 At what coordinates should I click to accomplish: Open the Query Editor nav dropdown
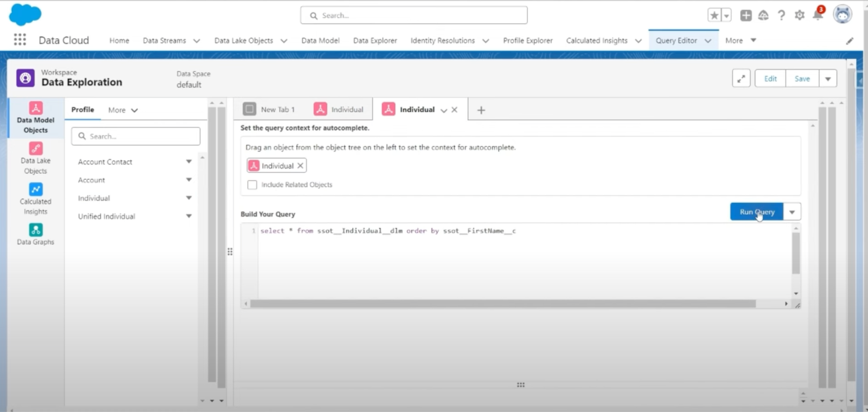coord(708,41)
